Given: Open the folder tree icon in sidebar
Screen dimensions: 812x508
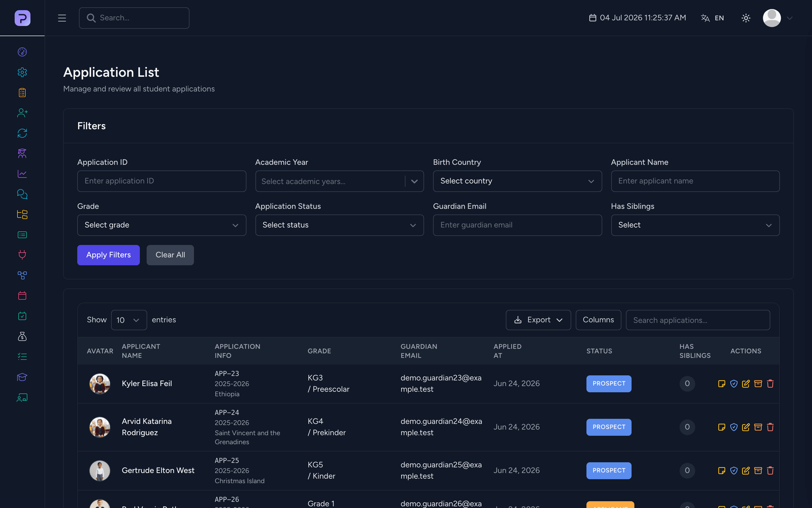Looking at the screenshot, I should coord(22,214).
